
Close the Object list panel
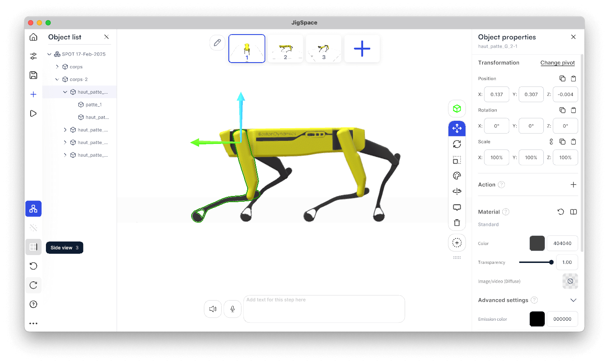pyautogui.click(x=106, y=37)
